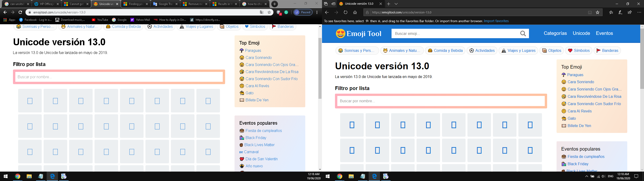
Task: Open the Apps shortcut in Chrome's bookmarks bar
Action: click(x=9, y=20)
